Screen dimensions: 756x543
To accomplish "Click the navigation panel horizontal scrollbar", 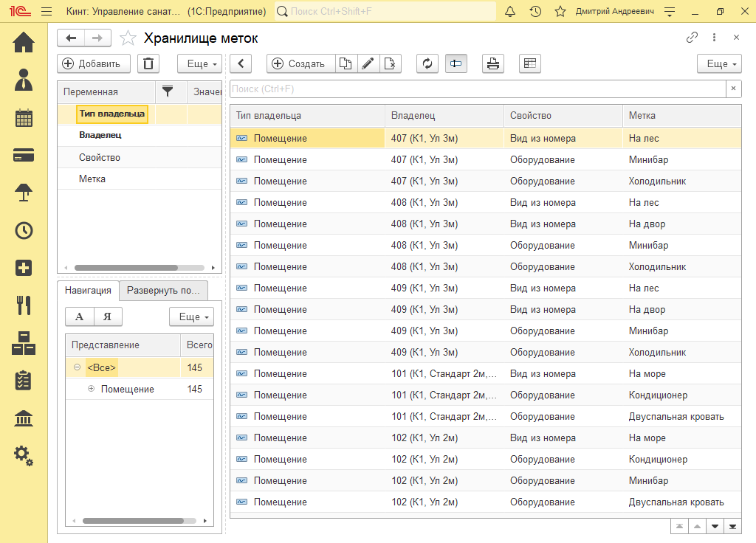I will tap(133, 520).
